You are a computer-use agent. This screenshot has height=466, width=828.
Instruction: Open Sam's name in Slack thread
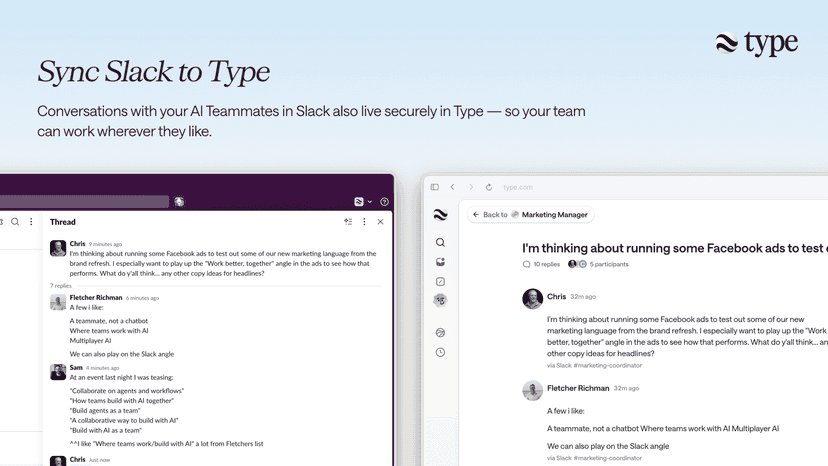[76, 367]
